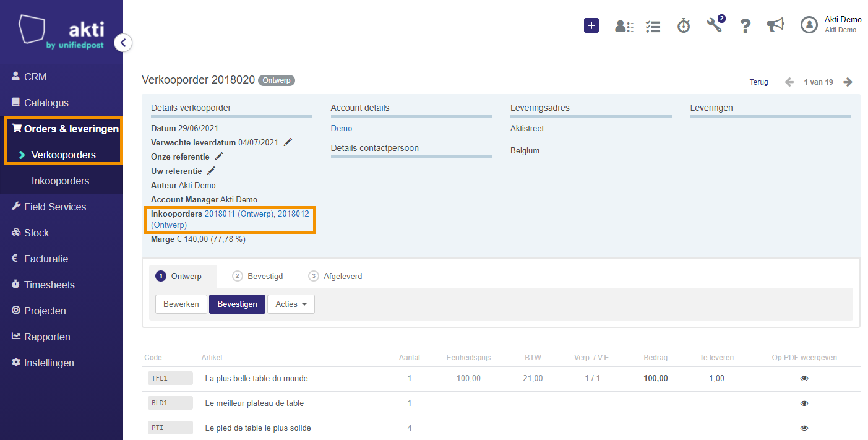The height and width of the screenshot is (440, 868).
Task: Open the megaphone announcements icon
Action: (x=775, y=25)
